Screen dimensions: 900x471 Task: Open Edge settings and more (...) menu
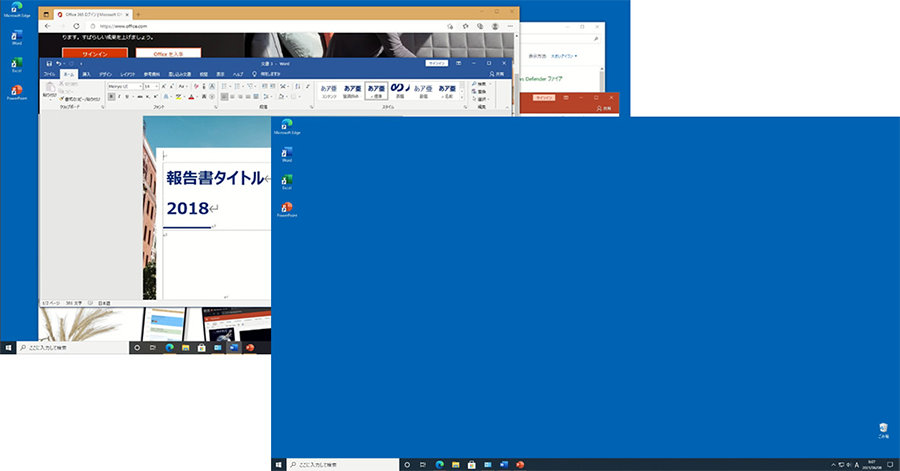[510, 26]
